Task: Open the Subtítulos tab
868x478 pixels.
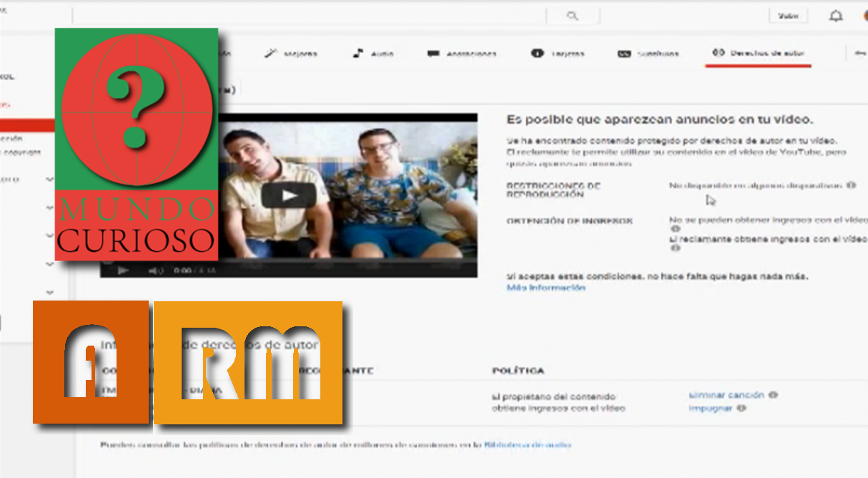Action: [x=648, y=54]
